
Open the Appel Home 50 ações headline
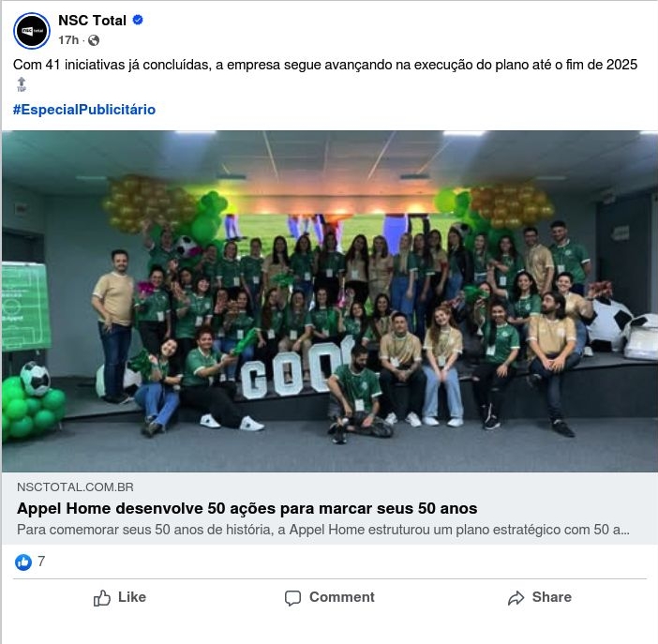247,508
